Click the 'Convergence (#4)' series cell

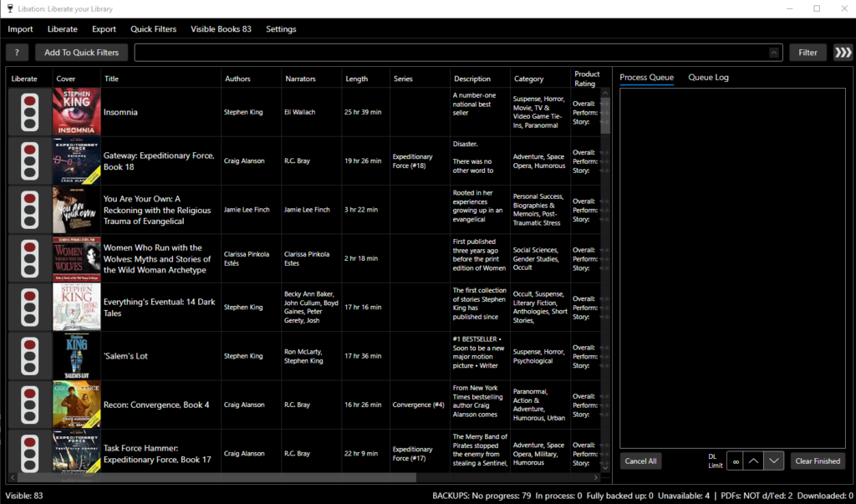tap(420, 405)
